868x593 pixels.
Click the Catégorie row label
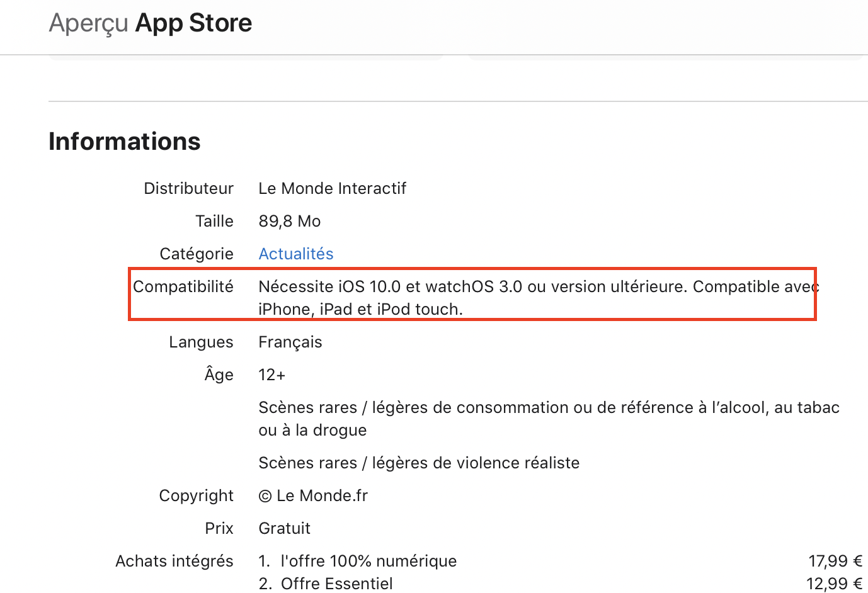click(x=197, y=254)
